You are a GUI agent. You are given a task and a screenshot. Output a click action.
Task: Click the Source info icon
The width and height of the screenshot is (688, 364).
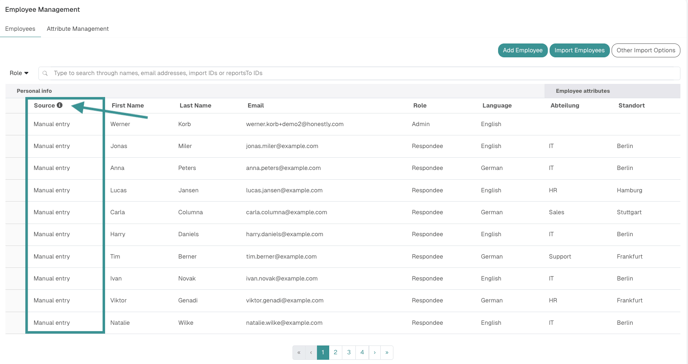click(x=60, y=105)
